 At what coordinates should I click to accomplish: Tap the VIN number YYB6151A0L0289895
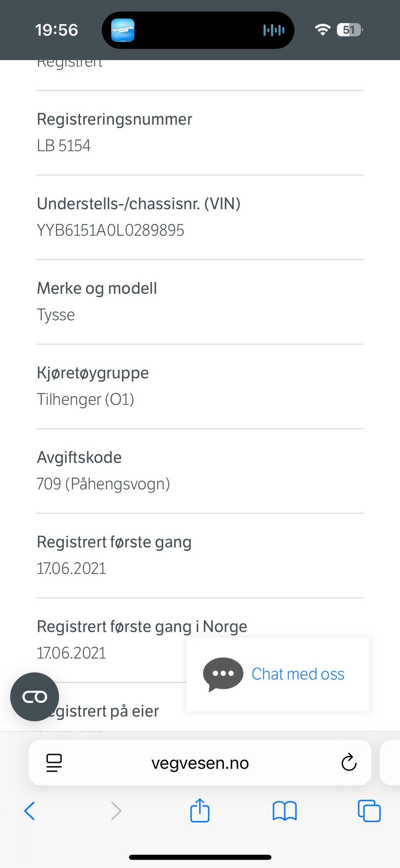click(110, 230)
